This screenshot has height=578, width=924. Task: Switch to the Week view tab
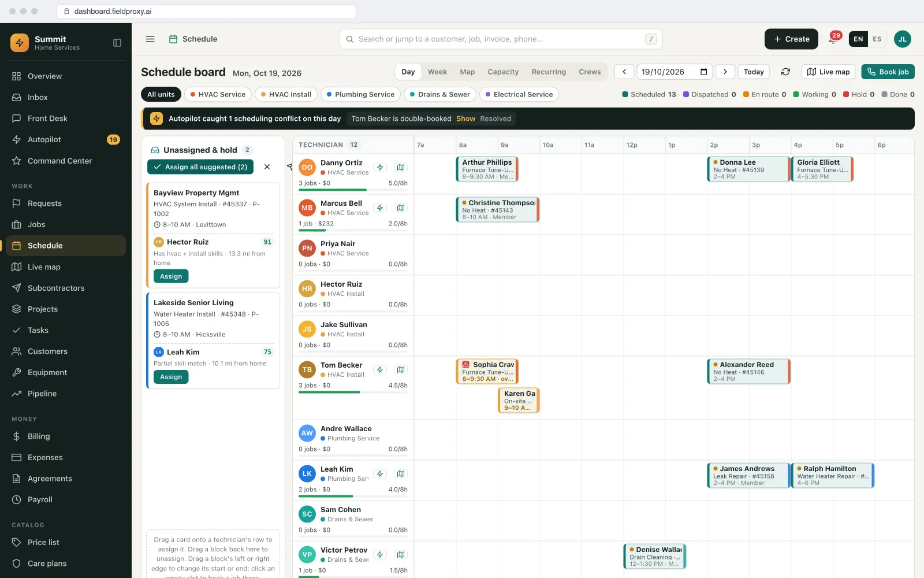tap(437, 72)
